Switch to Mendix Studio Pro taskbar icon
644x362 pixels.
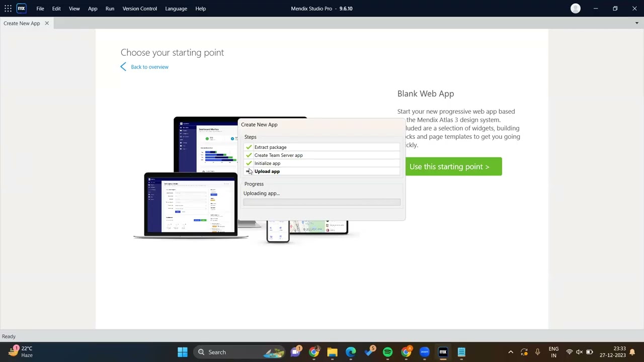coord(443,352)
